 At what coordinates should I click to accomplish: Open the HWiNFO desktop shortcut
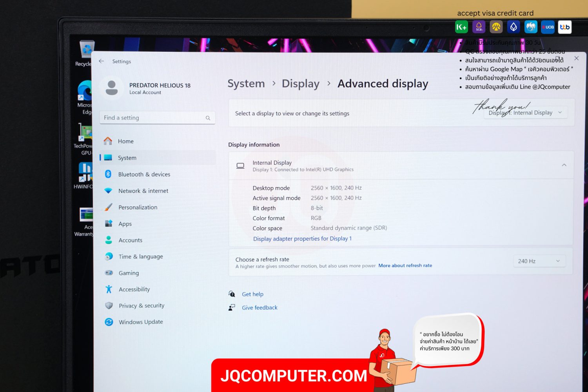pos(84,176)
